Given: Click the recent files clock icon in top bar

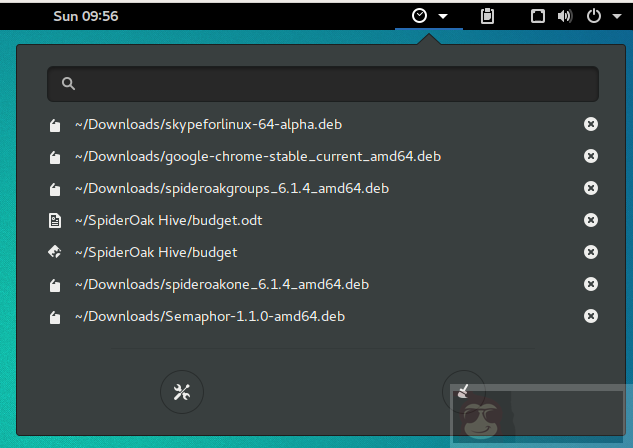Looking at the screenshot, I should coord(419,16).
